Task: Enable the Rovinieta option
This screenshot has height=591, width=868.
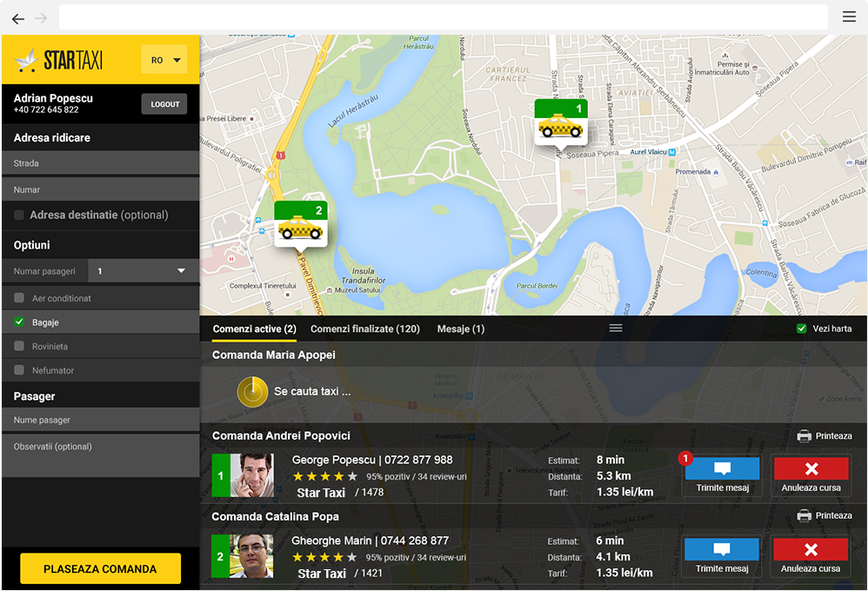Action: pyautogui.click(x=19, y=346)
